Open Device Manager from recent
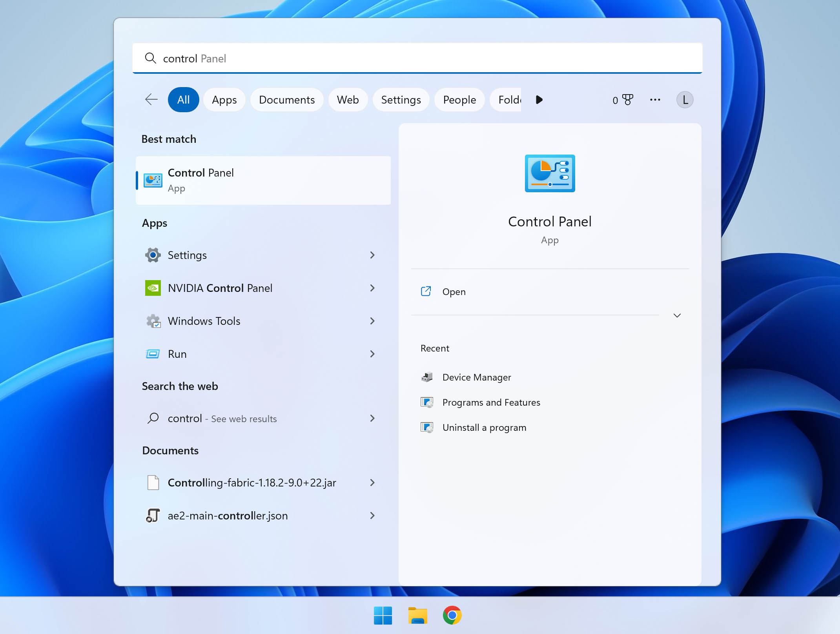The height and width of the screenshot is (634, 840). tap(477, 377)
